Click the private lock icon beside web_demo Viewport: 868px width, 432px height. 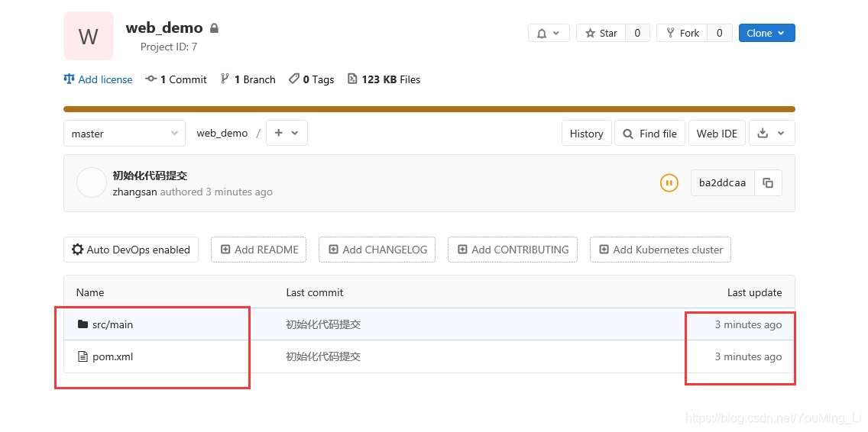(214, 27)
